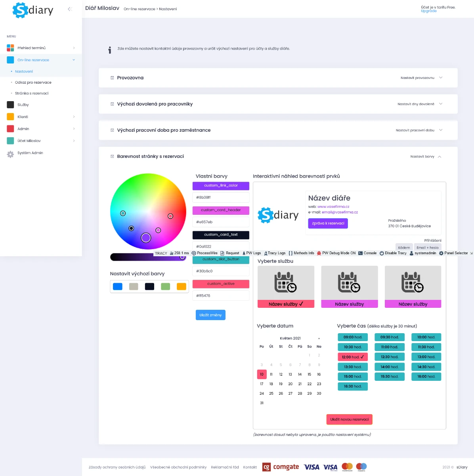Open Odkaz pro rezervace menu item
Viewport: 474px width, 476px height.
(33, 83)
